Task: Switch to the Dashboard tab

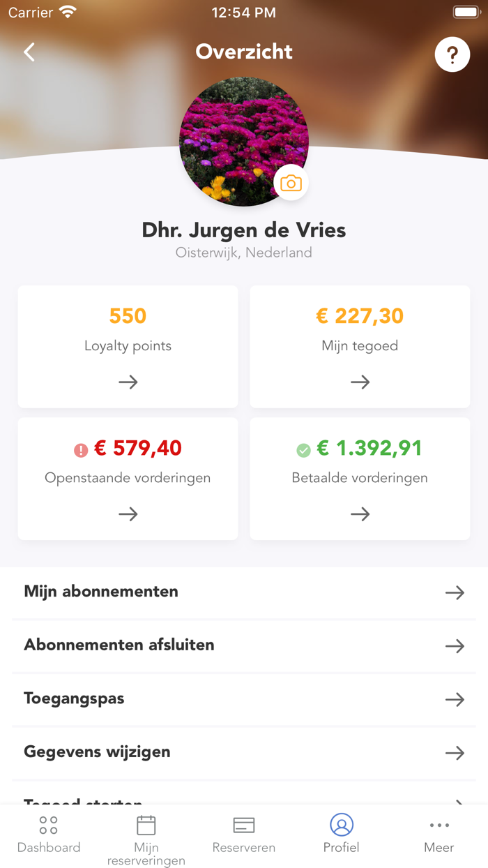Action: click(x=49, y=834)
